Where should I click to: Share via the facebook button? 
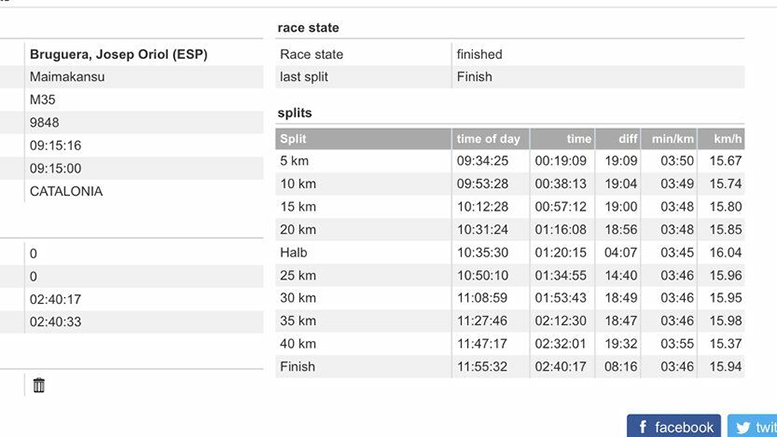tap(674, 427)
